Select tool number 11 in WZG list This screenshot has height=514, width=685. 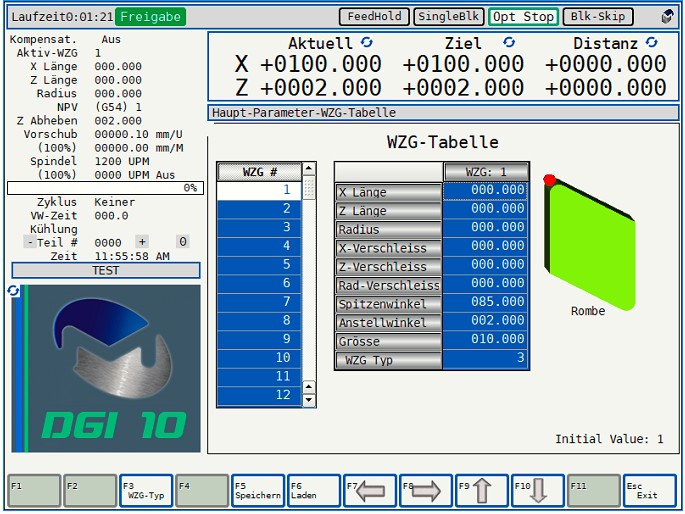(x=259, y=376)
